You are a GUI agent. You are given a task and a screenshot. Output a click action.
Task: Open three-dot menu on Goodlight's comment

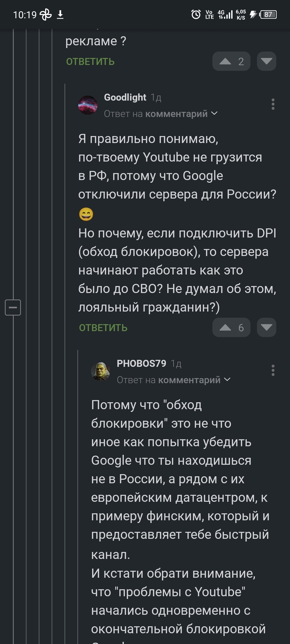click(x=273, y=104)
